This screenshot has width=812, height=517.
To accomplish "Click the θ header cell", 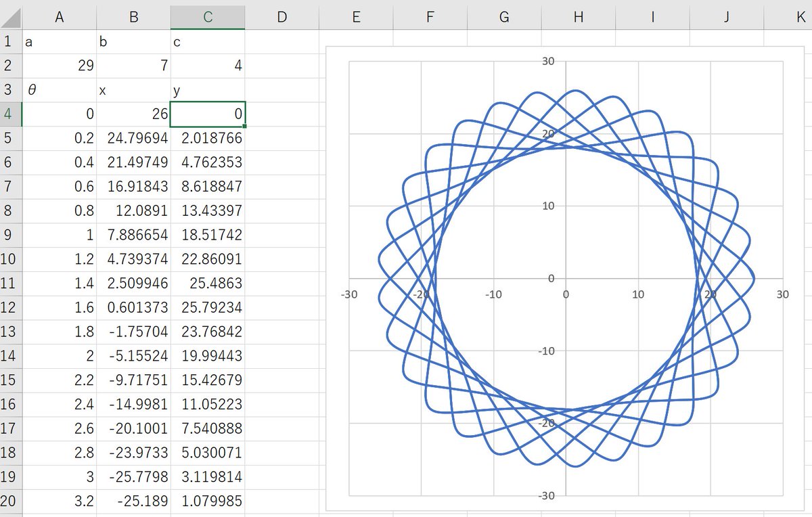I will coord(60,90).
